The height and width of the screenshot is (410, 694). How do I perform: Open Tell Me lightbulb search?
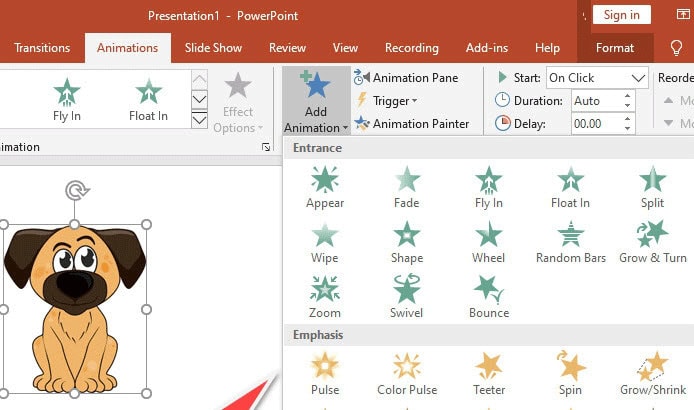676,48
